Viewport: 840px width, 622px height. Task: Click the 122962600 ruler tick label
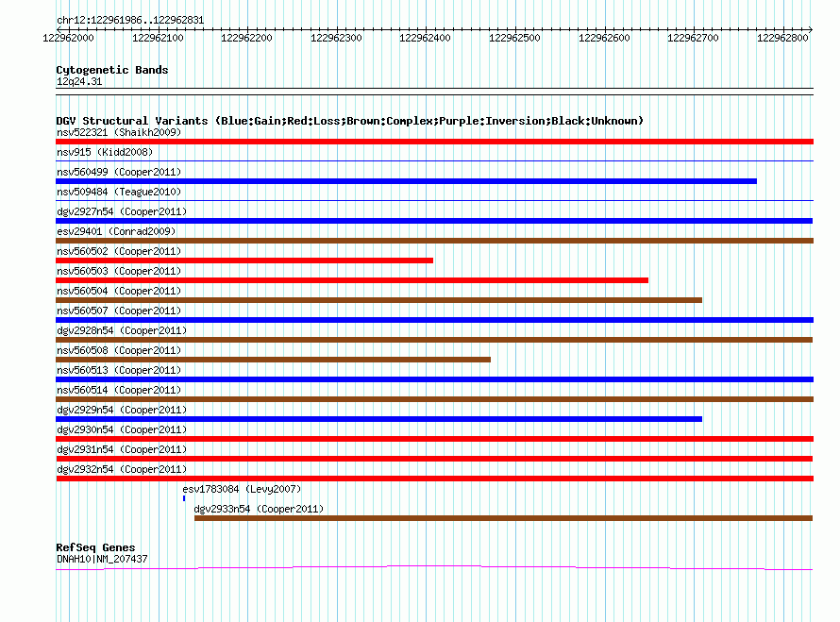coord(604,38)
